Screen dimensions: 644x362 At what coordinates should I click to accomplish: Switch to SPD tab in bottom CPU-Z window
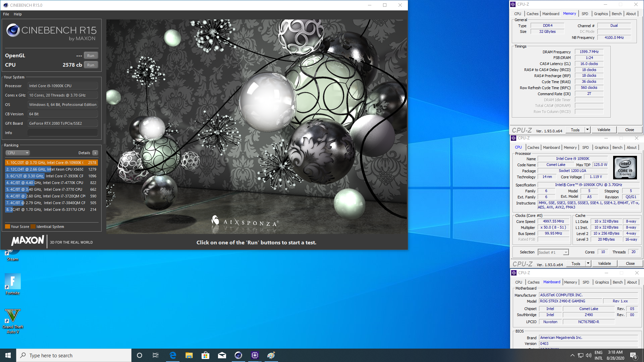[x=586, y=282]
